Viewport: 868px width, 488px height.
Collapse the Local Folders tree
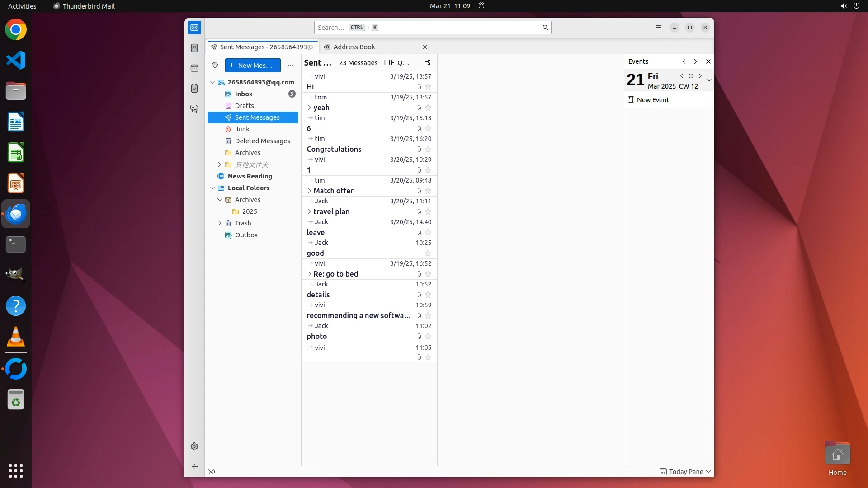[212, 188]
